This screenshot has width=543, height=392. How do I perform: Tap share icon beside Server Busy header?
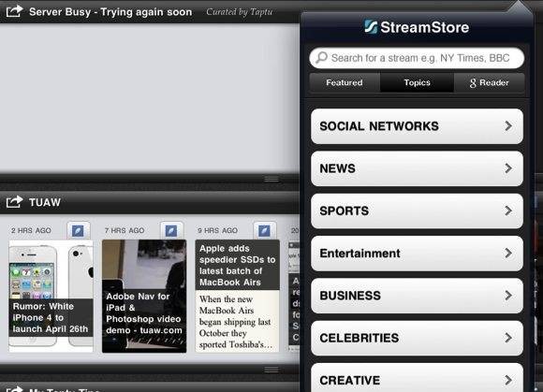14,11
